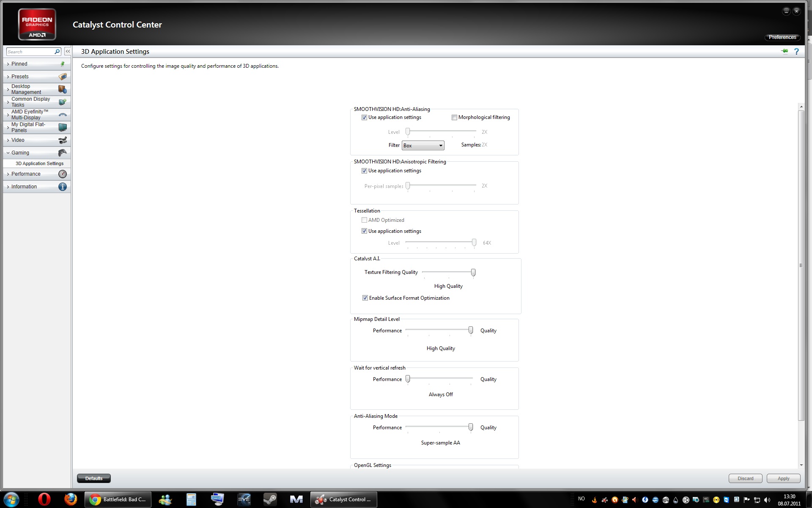
Task: Open Steam from the taskbar
Action: 270,500
